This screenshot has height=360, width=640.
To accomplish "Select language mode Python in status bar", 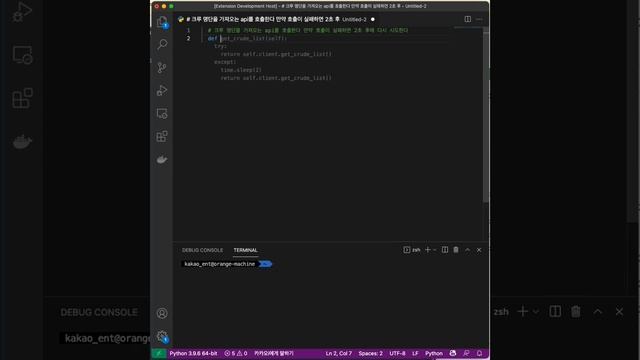I will coord(434,353).
